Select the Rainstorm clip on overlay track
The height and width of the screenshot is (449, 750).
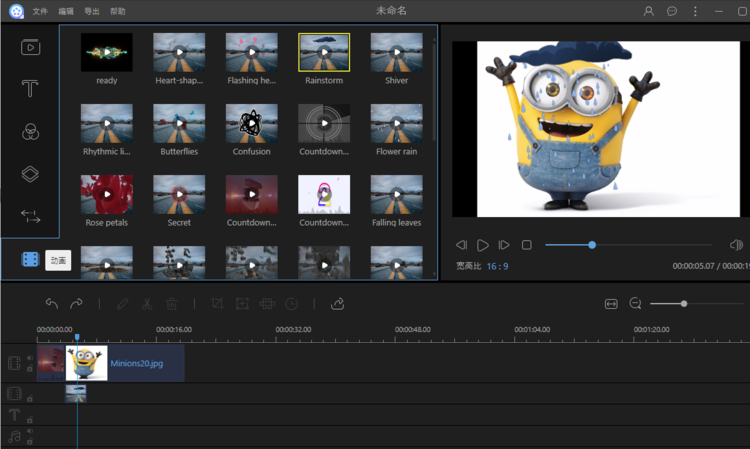tap(76, 394)
